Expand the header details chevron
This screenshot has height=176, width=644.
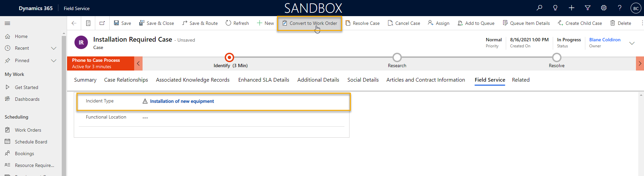(x=632, y=43)
